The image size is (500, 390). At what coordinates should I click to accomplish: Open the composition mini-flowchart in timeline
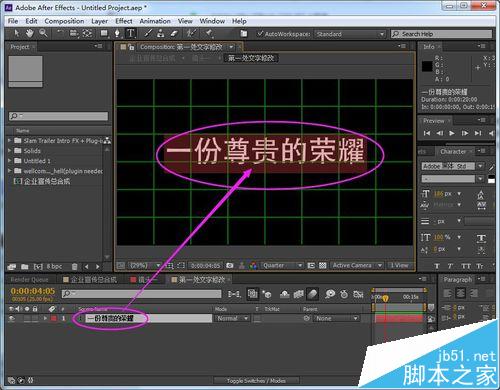(234, 294)
